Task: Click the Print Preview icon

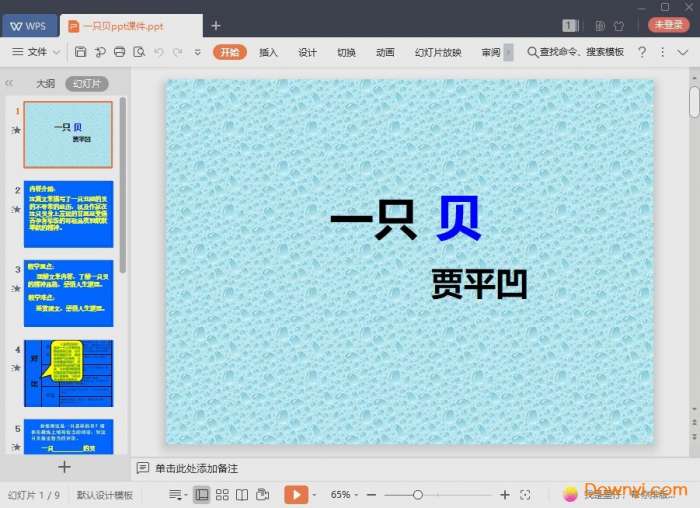Action: coord(138,52)
